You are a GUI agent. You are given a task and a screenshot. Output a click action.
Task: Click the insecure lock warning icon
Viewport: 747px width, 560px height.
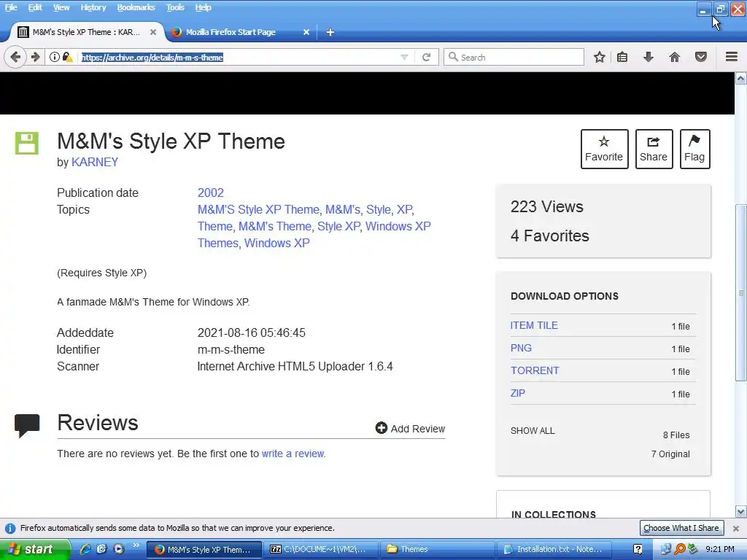tap(67, 57)
